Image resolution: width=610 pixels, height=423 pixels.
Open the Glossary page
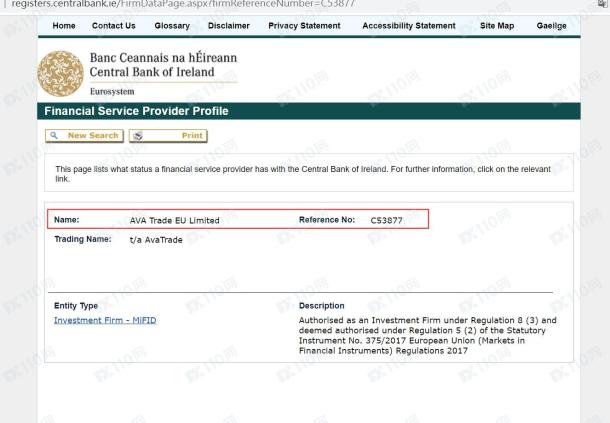pyautogui.click(x=172, y=26)
